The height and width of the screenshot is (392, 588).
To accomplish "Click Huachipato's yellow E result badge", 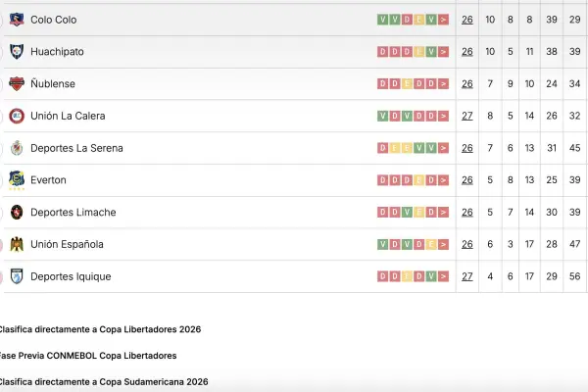I will [x=418, y=51].
